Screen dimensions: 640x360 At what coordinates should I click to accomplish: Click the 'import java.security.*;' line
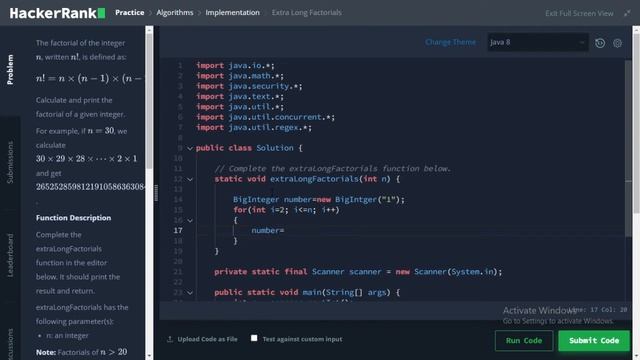click(249, 86)
